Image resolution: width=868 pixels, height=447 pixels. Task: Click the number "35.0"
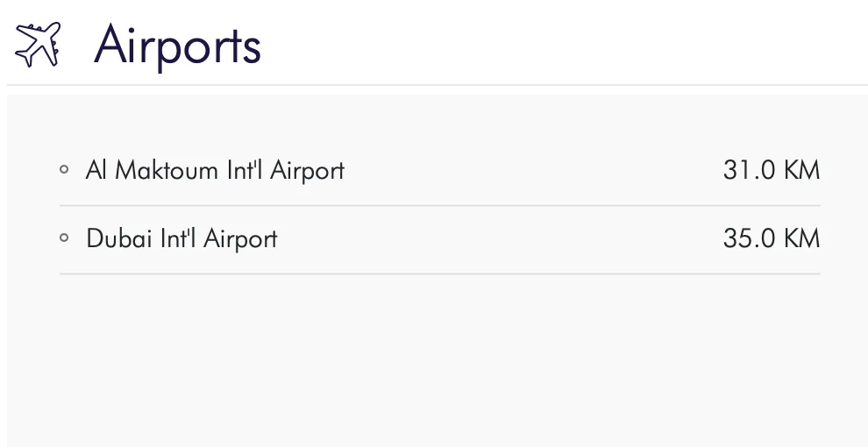coord(749,238)
